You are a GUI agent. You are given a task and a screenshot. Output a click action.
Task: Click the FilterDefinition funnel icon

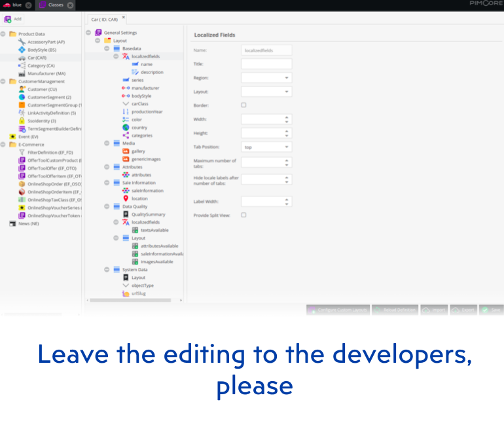(x=22, y=153)
